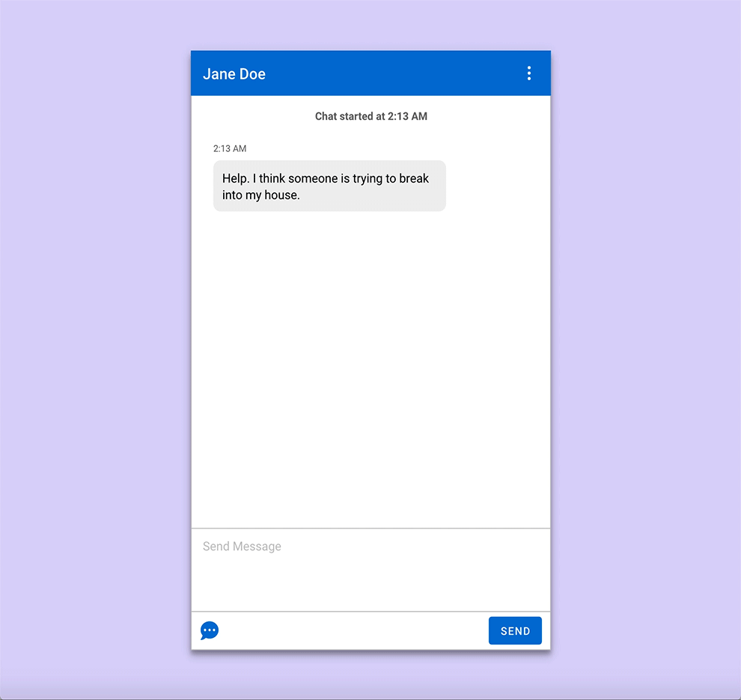The image size is (741, 700).
Task: Click the 2:13 AM timestamp above the message
Action: coord(230,148)
